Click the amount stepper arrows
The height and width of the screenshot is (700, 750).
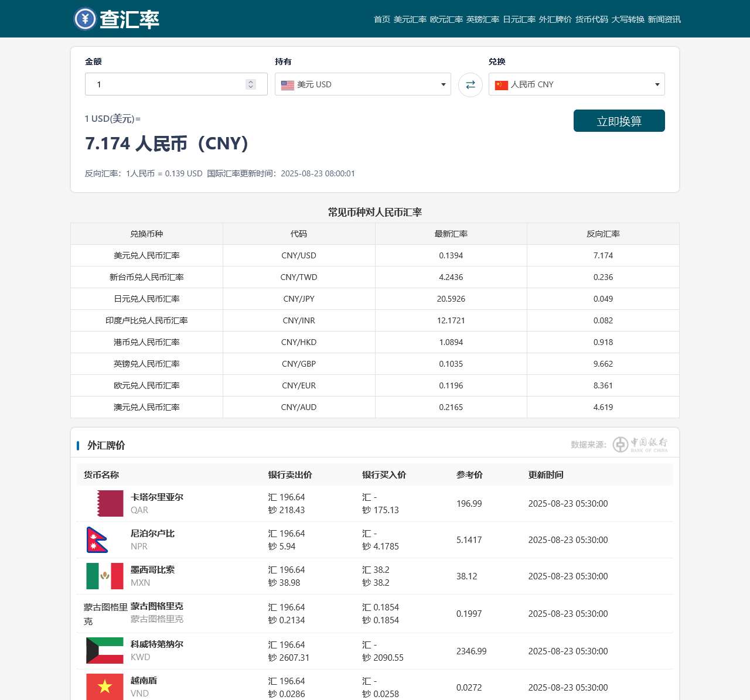click(x=251, y=84)
